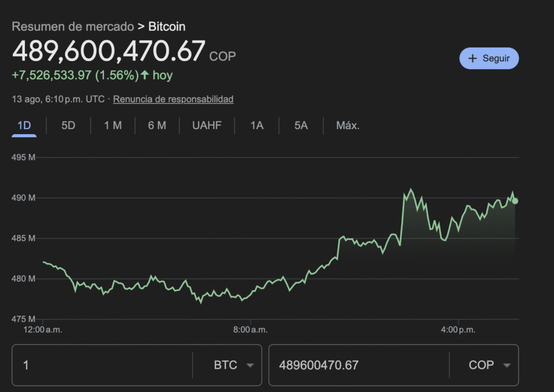Screen dimensions: 554x392
Task: Click the 490 M axis label
Action: tap(23, 198)
